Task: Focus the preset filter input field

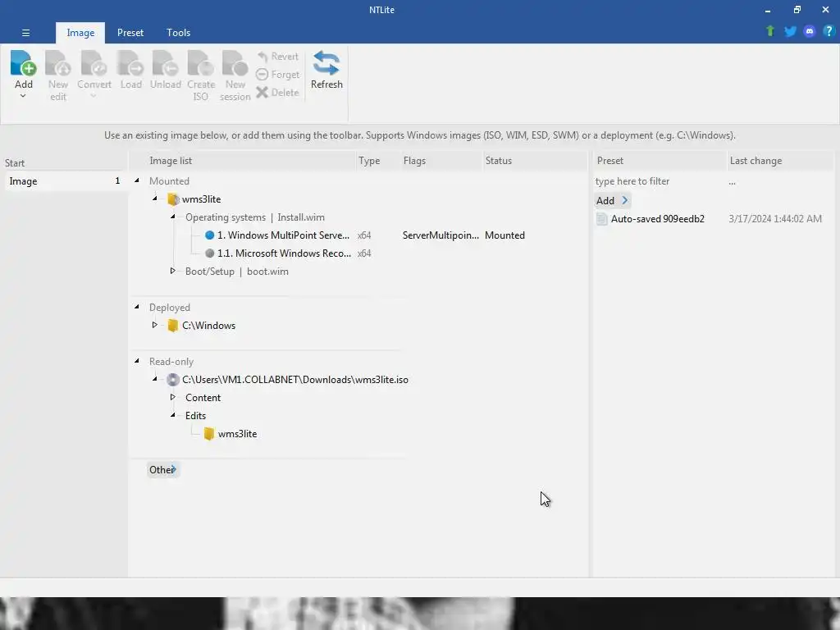Action: (x=659, y=181)
